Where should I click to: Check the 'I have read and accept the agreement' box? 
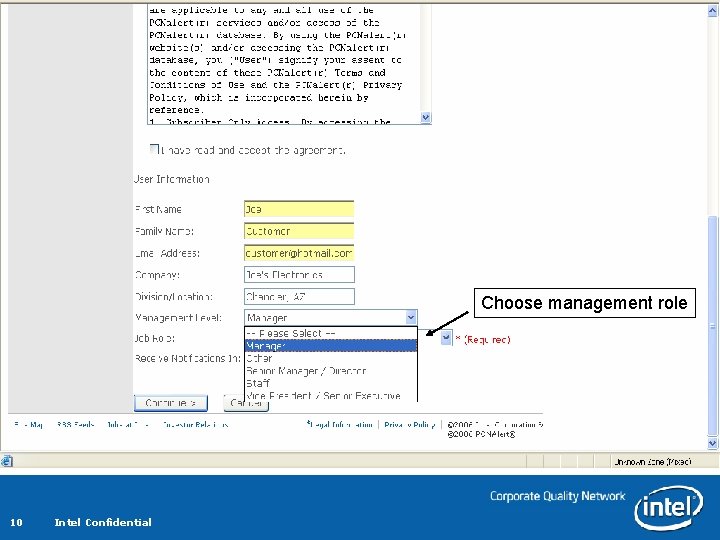(x=154, y=149)
